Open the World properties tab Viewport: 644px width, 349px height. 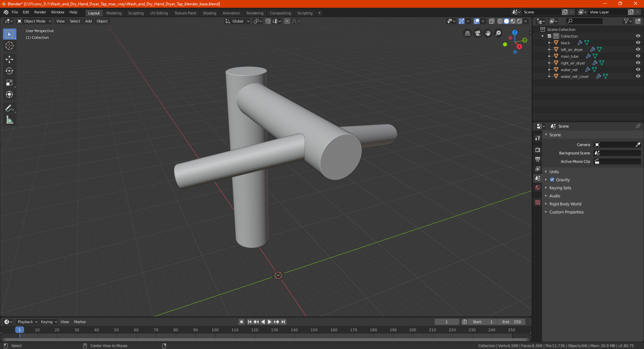(x=538, y=188)
